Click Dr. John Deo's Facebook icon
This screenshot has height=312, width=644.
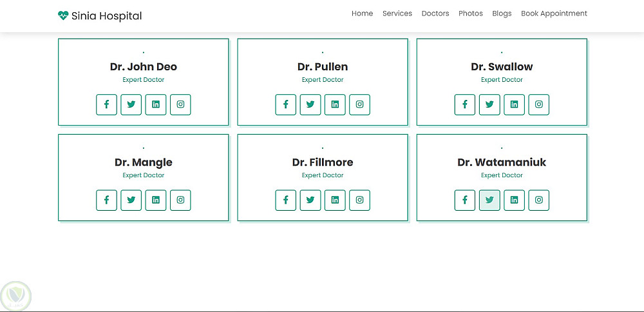[106, 104]
